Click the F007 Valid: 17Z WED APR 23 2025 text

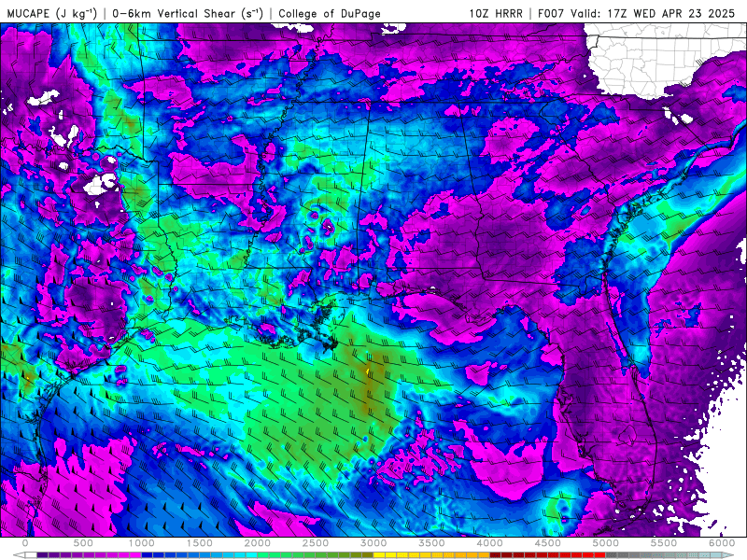coord(637,13)
